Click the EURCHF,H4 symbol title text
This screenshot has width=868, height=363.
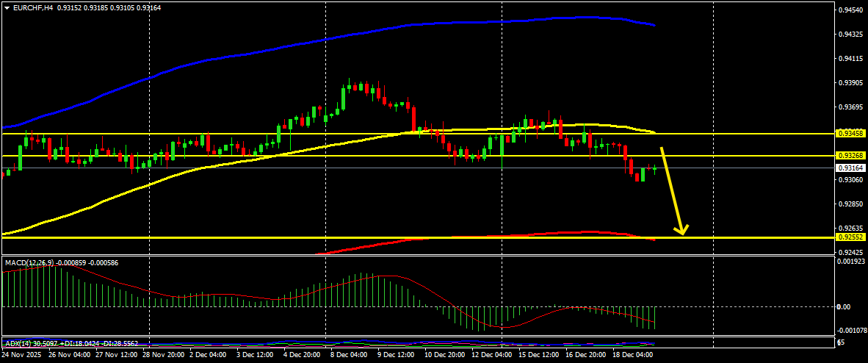click(32, 8)
